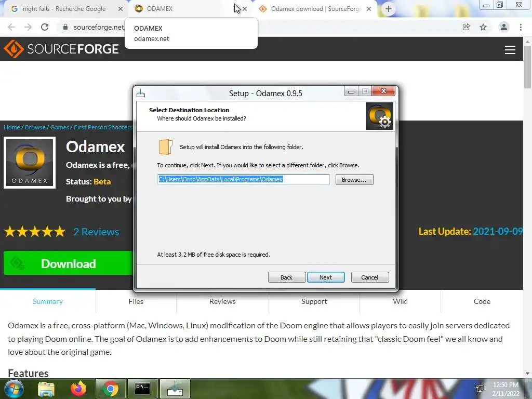The image size is (532, 399).
Task: Open Firefox from the taskbar
Action: (x=78, y=389)
